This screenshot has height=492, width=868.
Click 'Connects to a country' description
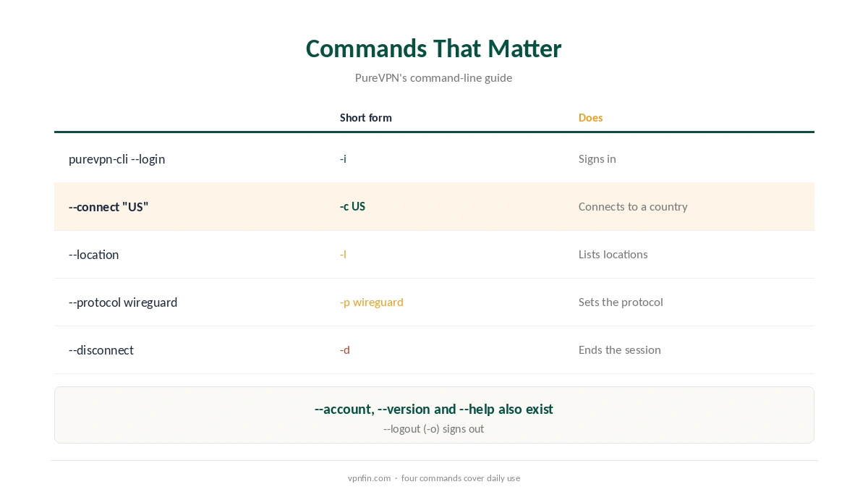[633, 206]
